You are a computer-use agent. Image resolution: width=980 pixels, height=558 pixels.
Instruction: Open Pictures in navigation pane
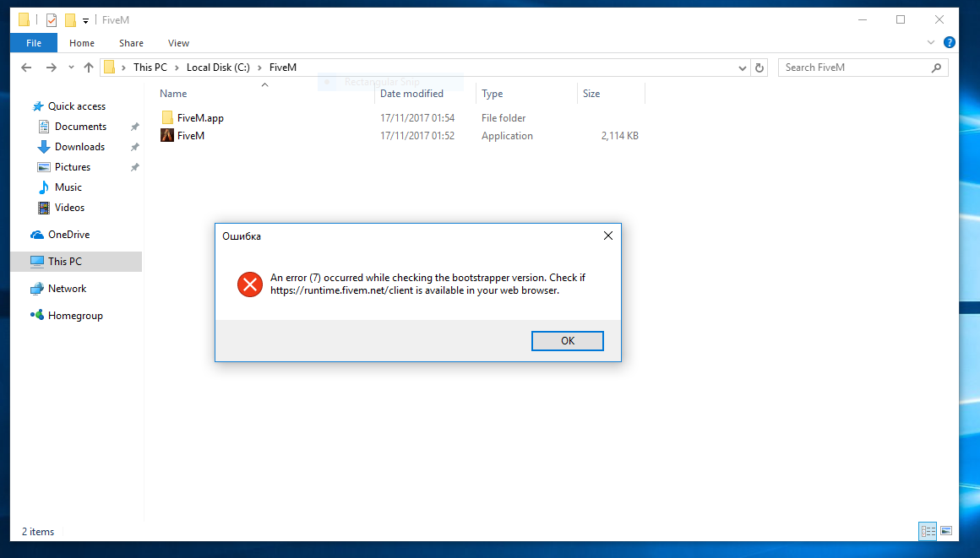pos(73,167)
